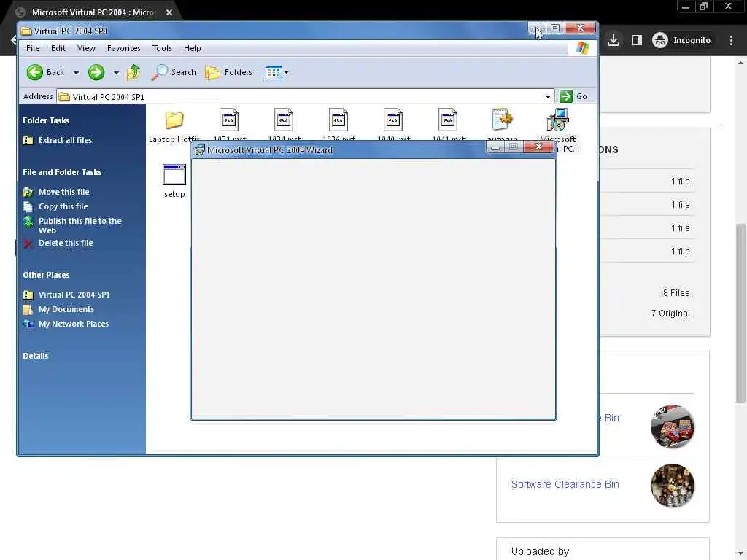
Task: Open the Views icon button
Action: pyautogui.click(x=274, y=73)
